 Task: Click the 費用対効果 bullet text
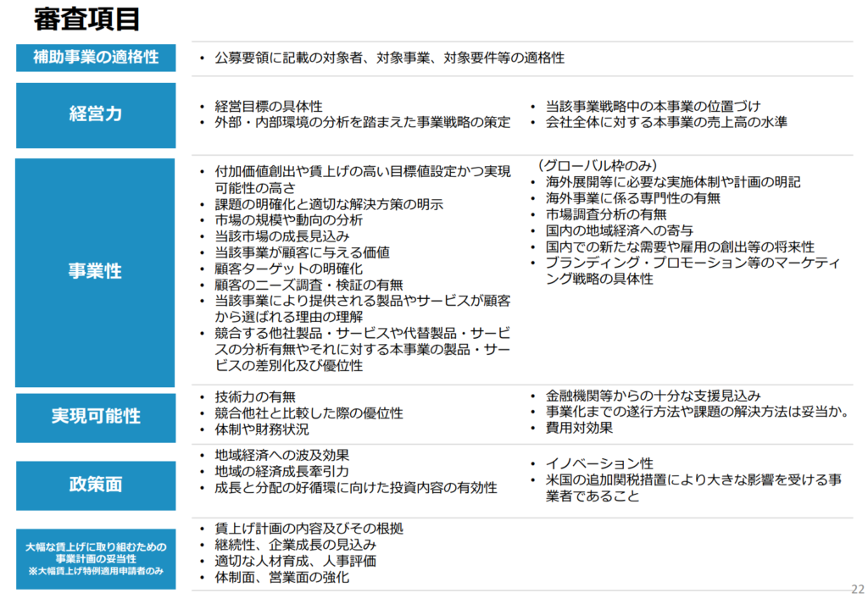(580, 429)
